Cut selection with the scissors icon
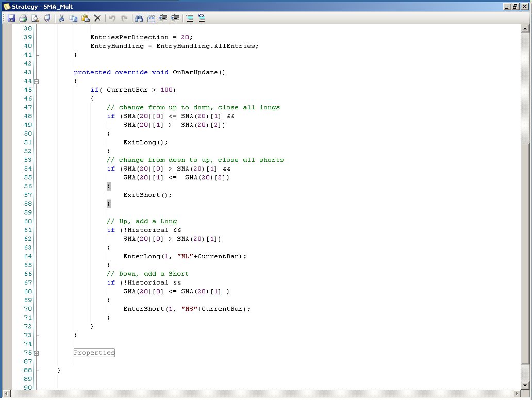Image resolution: width=532 pixels, height=400 pixels. click(62, 19)
